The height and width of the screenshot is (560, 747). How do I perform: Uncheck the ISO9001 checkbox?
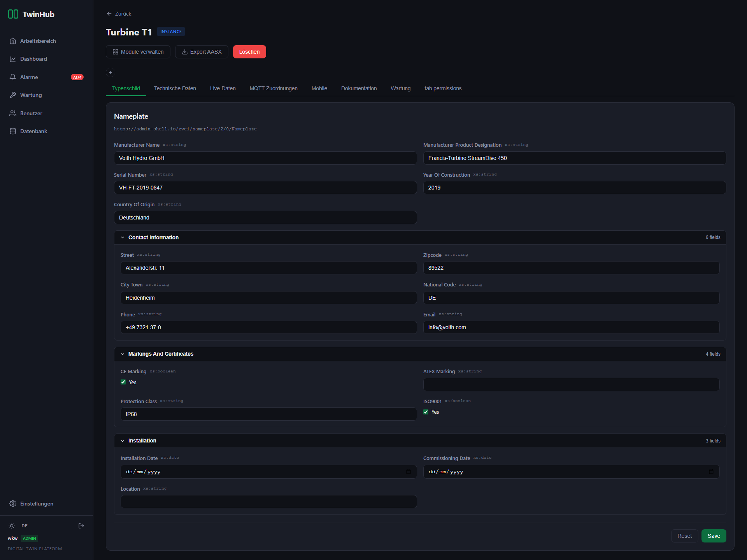426,412
